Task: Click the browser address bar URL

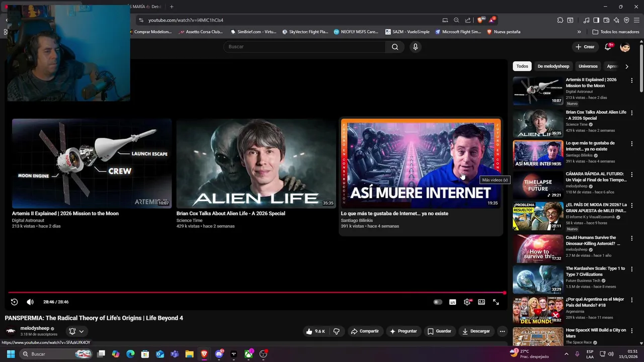Action: point(186,20)
